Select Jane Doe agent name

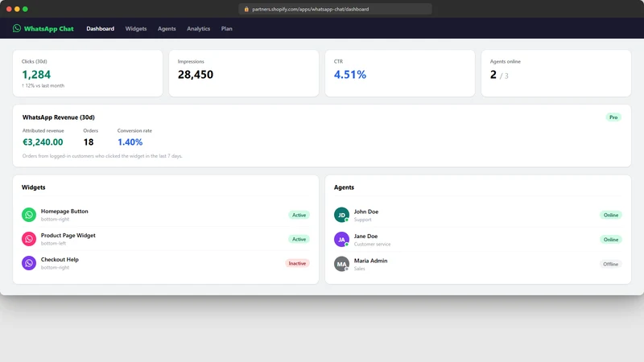[x=366, y=237]
